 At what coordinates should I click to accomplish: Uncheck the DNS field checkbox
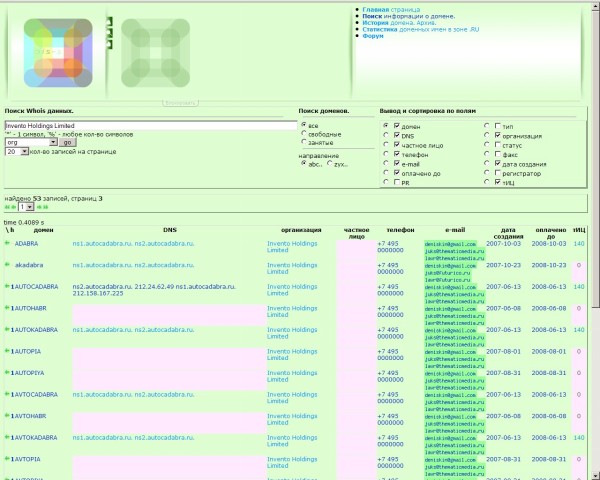pyautogui.click(x=385, y=138)
